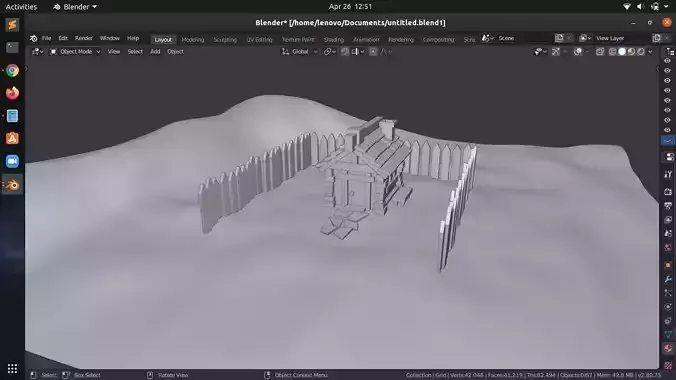Open the Active Tool properties tab

coord(668,174)
